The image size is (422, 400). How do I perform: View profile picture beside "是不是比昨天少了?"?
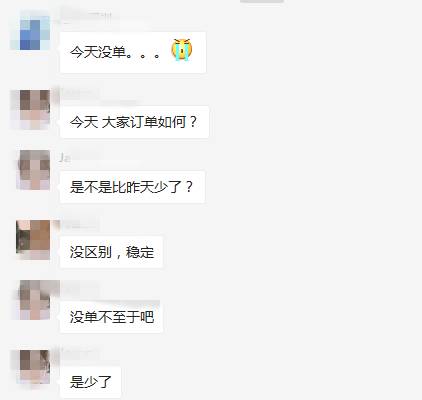[34, 170]
